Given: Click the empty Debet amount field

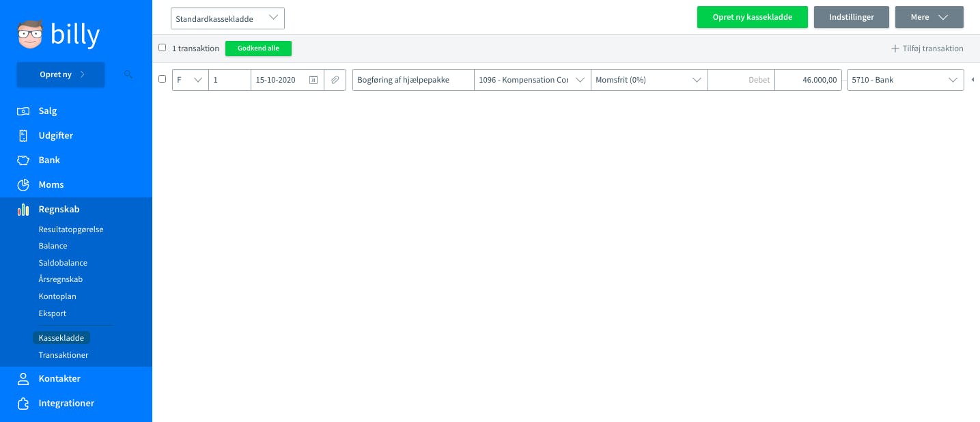Looking at the screenshot, I should (742, 80).
